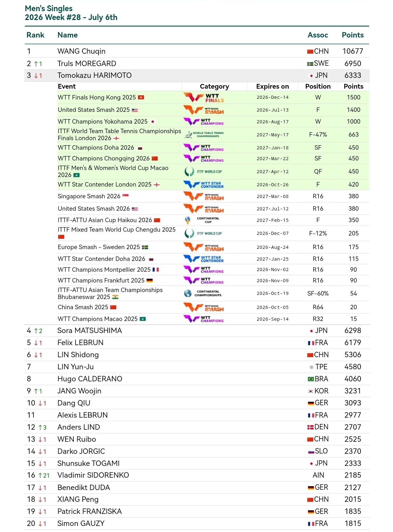Image resolution: width=393 pixels, height=532 pixels.
Task: Click the Sweden flag beside Truls MOREGARD
Action: 310,64
